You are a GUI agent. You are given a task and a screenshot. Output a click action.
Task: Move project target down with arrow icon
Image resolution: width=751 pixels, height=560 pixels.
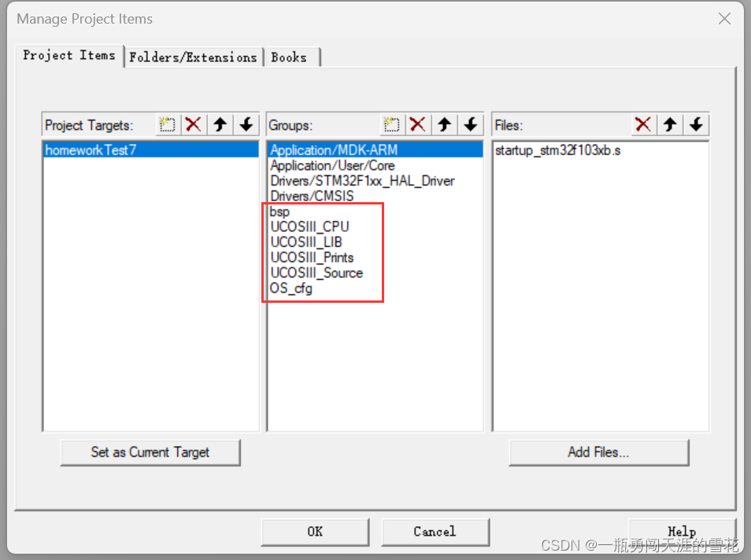coord(246,124)
